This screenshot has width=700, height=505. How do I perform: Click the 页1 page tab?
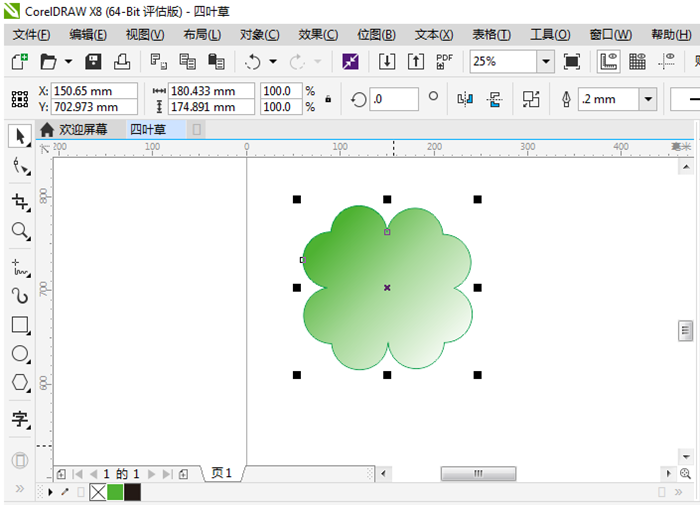221,473
